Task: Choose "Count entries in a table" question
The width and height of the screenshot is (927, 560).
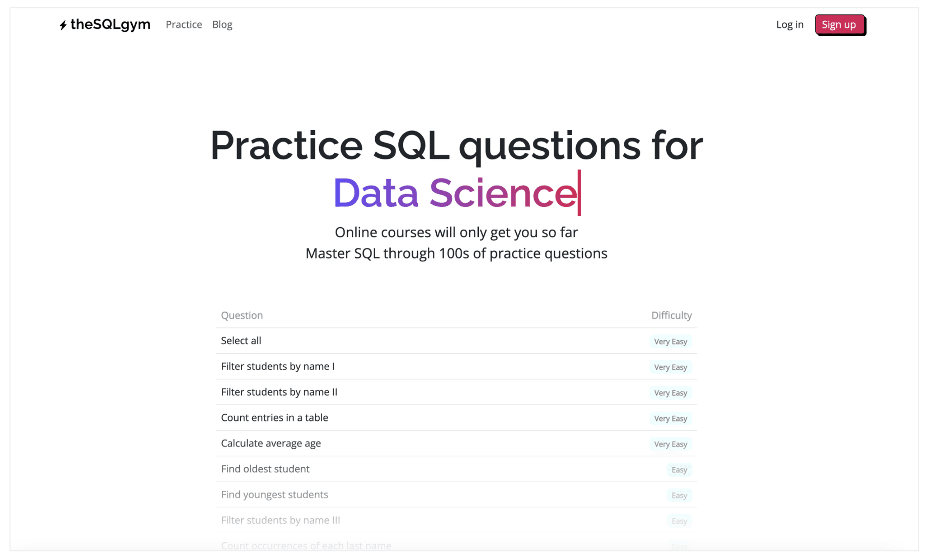Action: click(274, 418)
